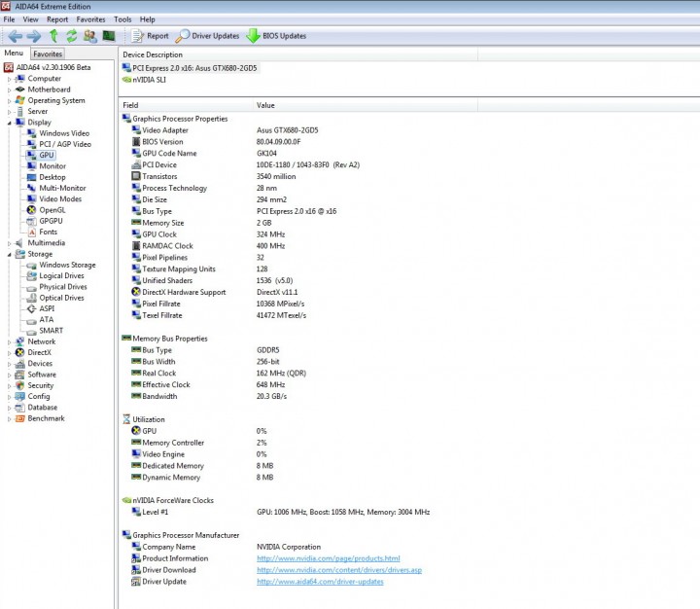Click the Back arrow toolbar icon

[16, 36]
